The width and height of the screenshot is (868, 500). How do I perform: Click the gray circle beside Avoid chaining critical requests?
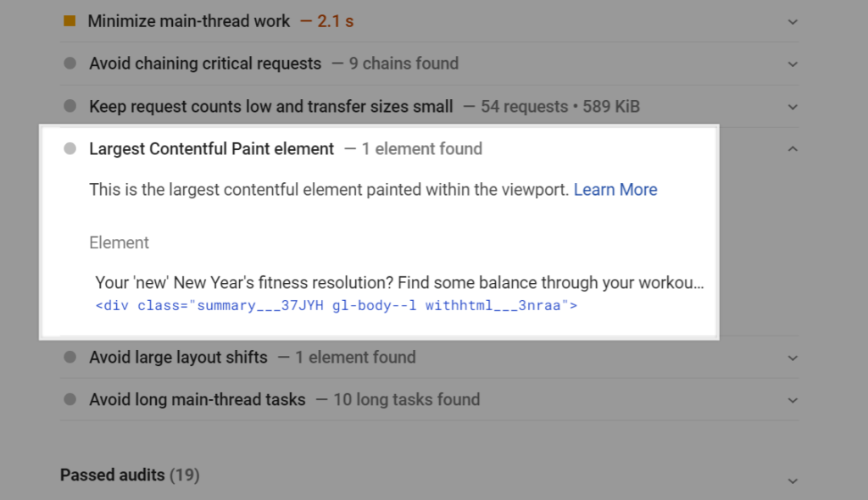(71, 64)
